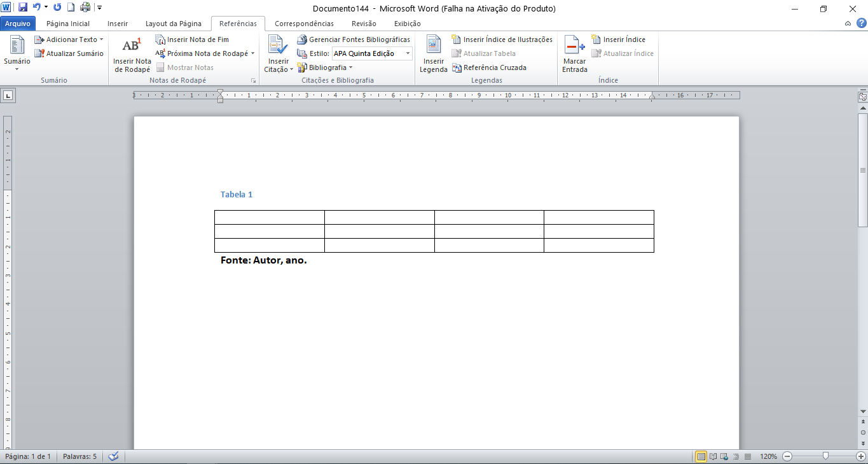This screenshot has height=464, width=868.
Task: Undo the last action
Action: click(x=37, y=8)
